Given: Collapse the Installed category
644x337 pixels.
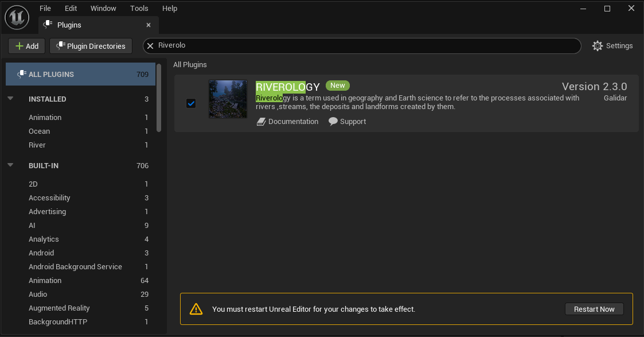Looking at the screenshot, I should click(10, 99).
